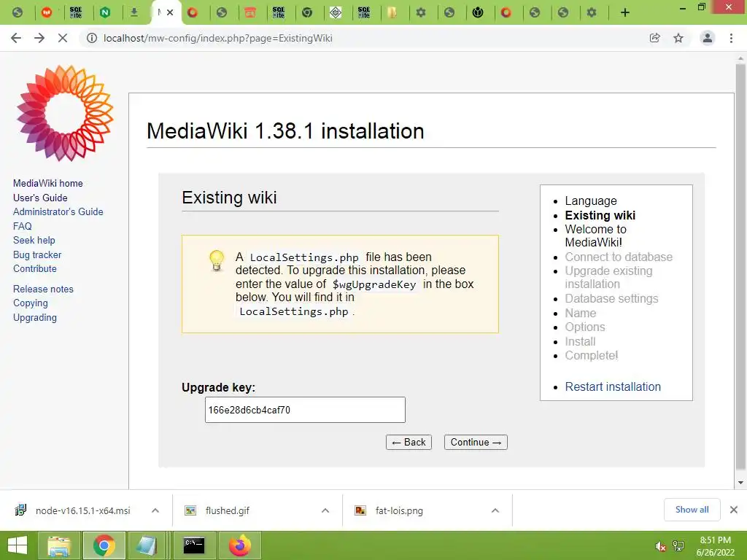This screenshot has height=560, width=747.
Task: Click the address bar URL
Action: [x=217, y=38]
